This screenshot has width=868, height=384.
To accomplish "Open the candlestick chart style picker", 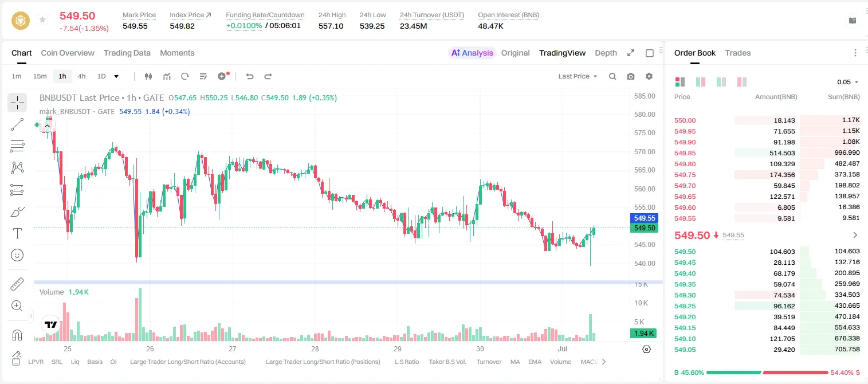I will click(148, 76).
